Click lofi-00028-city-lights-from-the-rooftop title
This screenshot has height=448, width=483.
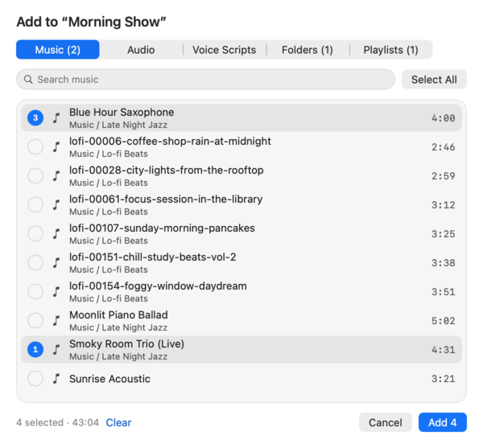click(167, 171)
